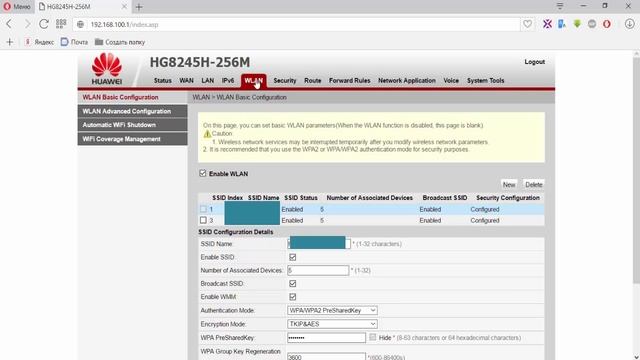640x360 pixels.
Task: Click the red Opera extension icon
Action: [x=607, y=24]
